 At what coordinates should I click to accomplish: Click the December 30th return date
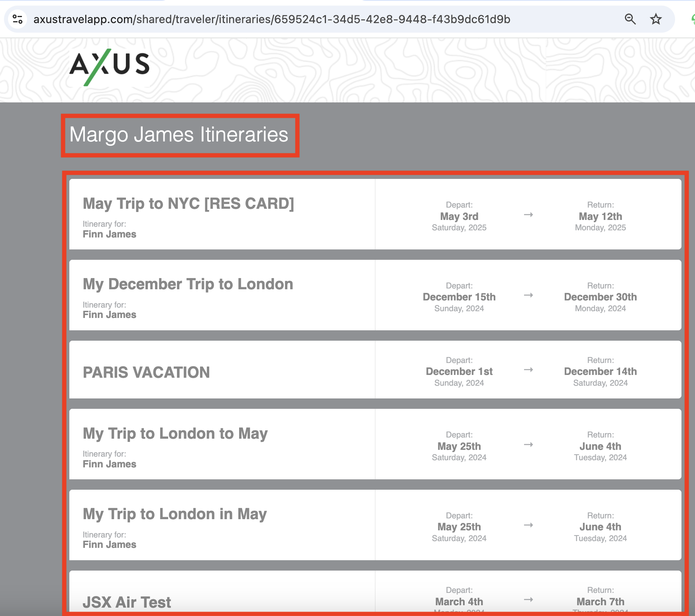point(601,297)
